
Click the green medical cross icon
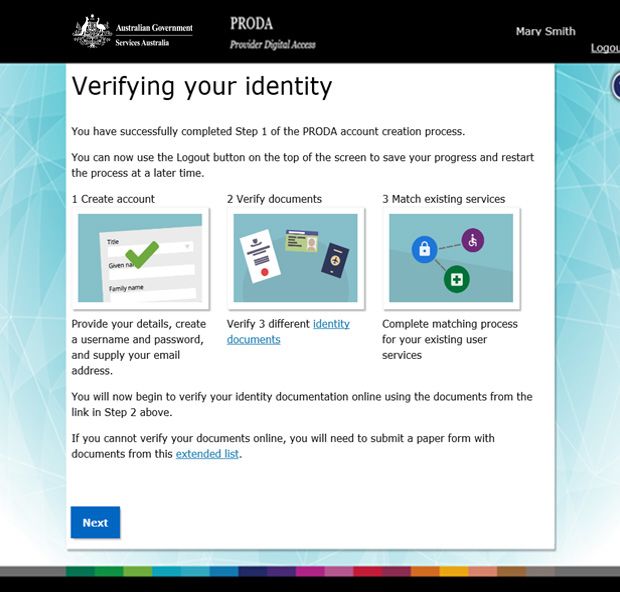[x=457, y=279]
